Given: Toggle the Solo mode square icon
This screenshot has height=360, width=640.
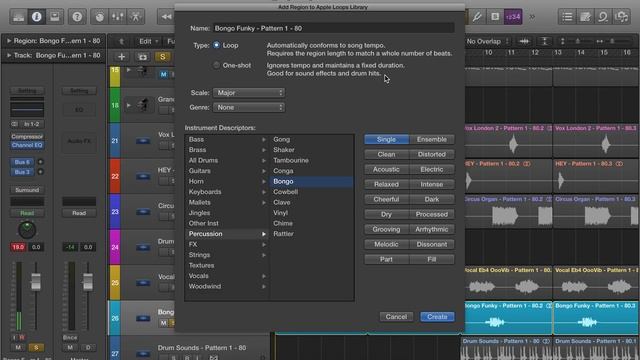Looking at the screenshot, I should [x=495, y=16].
